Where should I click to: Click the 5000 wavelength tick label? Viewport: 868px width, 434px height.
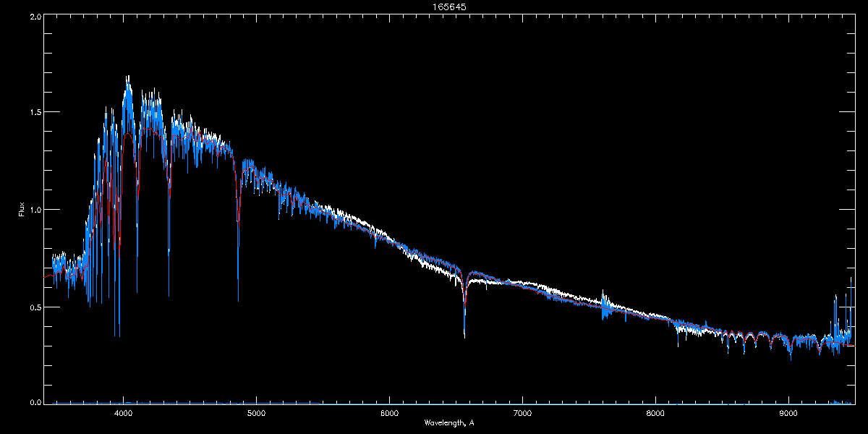click(x=256, y=414)
